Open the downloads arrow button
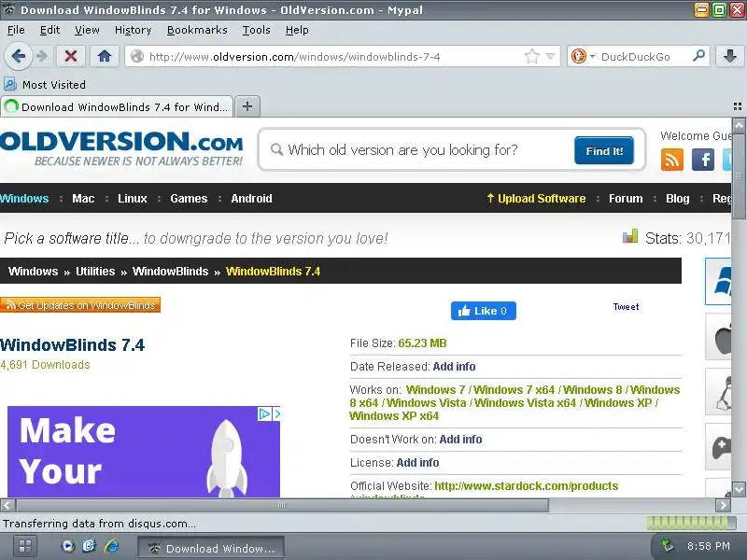 point(730,56)
